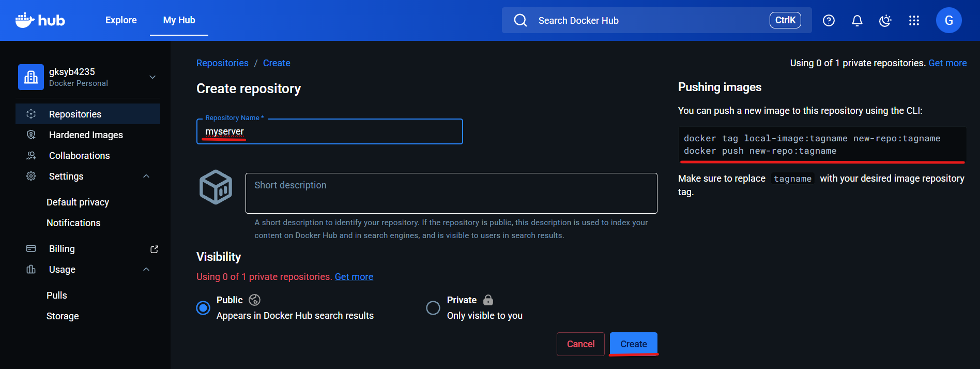The image size is (980, 369).
Task: Open the help question mark icon
Action: (x=829, y=20)
